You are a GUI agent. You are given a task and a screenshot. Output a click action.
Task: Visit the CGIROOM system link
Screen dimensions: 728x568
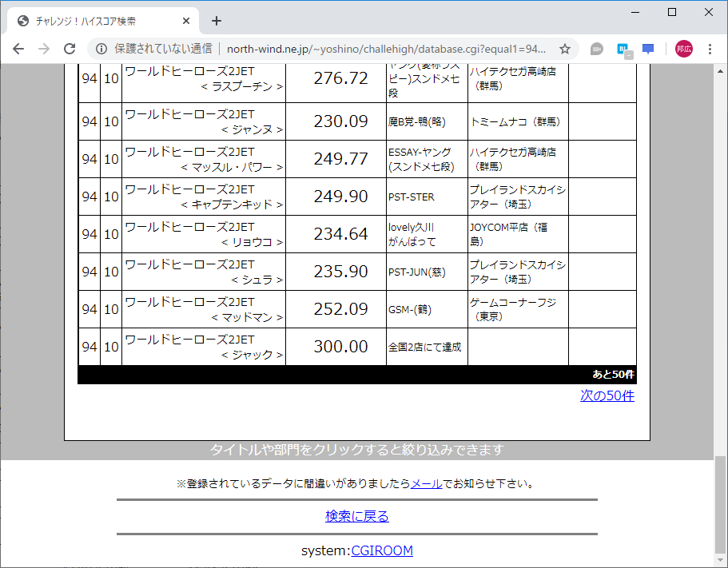[382, 550]
